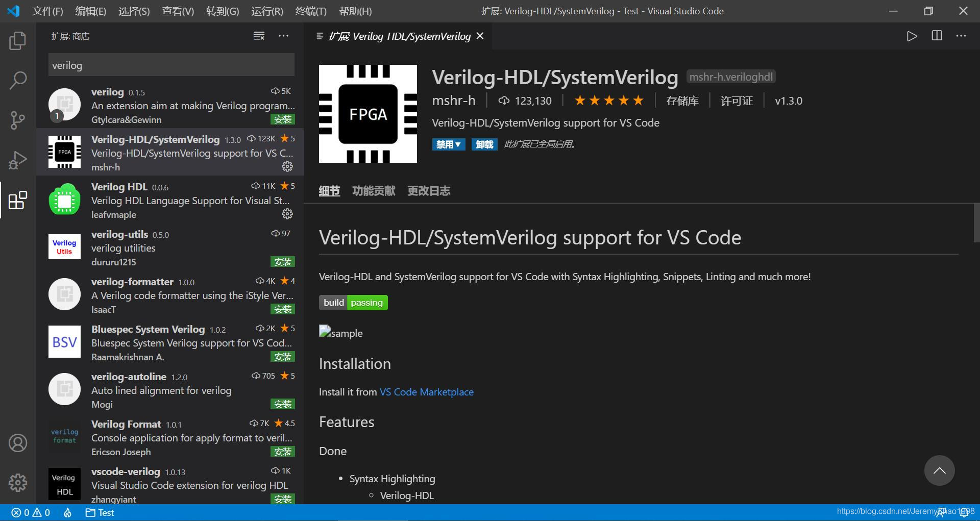This screenshot has height=521, width=980.
Task: Click the broken sample image placeholder
Action: pos(341,333)
